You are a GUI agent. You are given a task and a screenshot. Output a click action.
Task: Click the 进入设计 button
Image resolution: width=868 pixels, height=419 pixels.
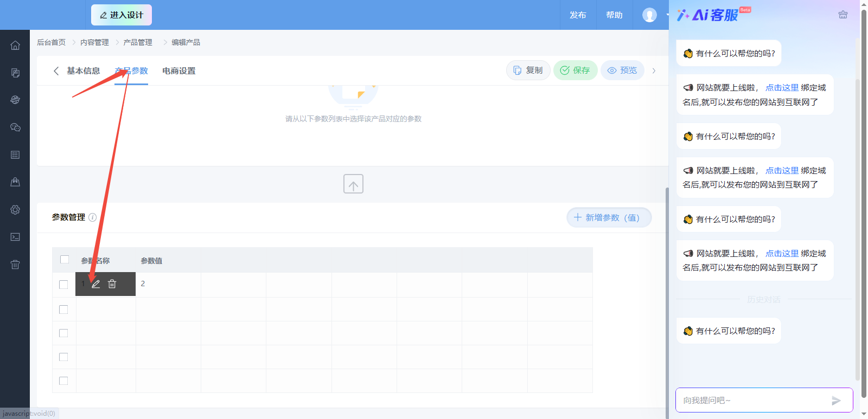122,15
